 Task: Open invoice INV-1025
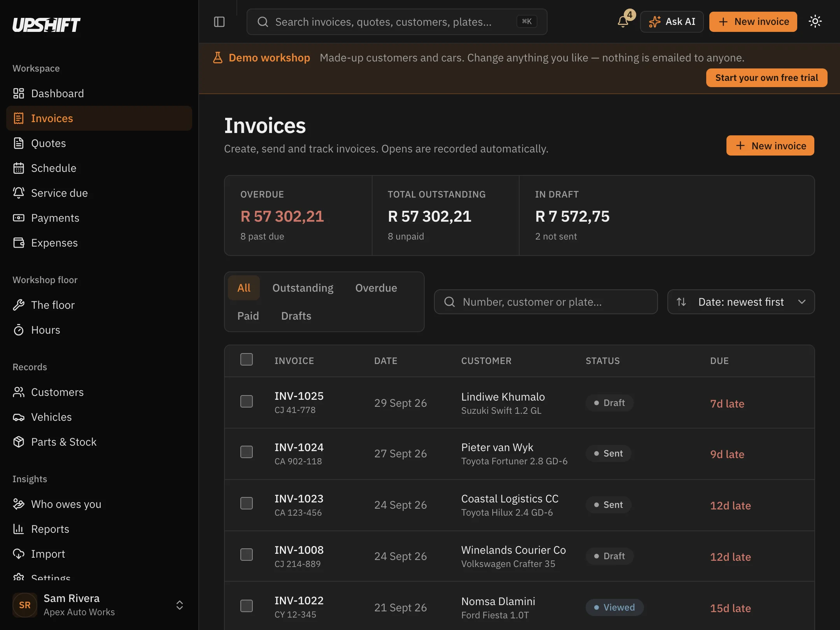click(299, 396)
